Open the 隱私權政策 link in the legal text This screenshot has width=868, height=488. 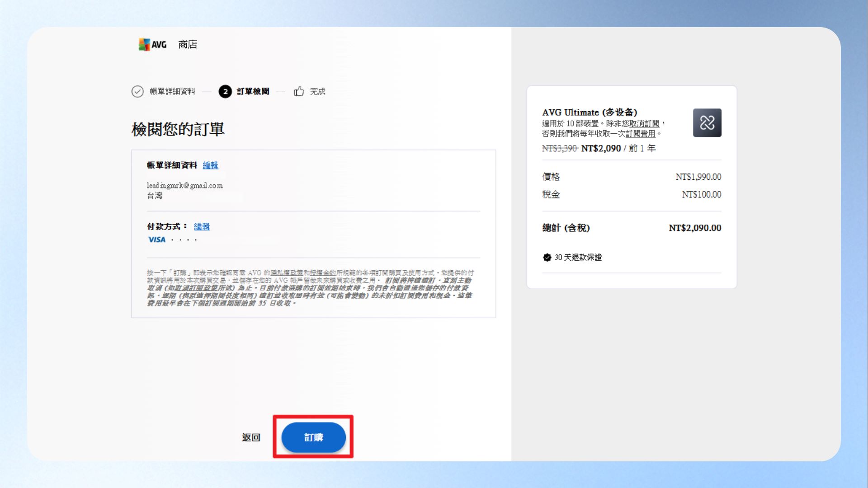pos(287,273)
